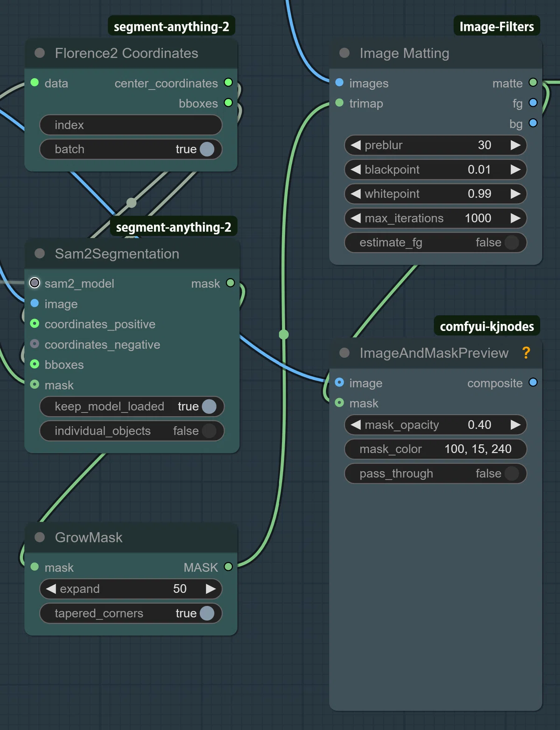This screenshot has width=560, height=730.
Task: Click the images input socket on Image Matting
Action: tap(339, 83)
